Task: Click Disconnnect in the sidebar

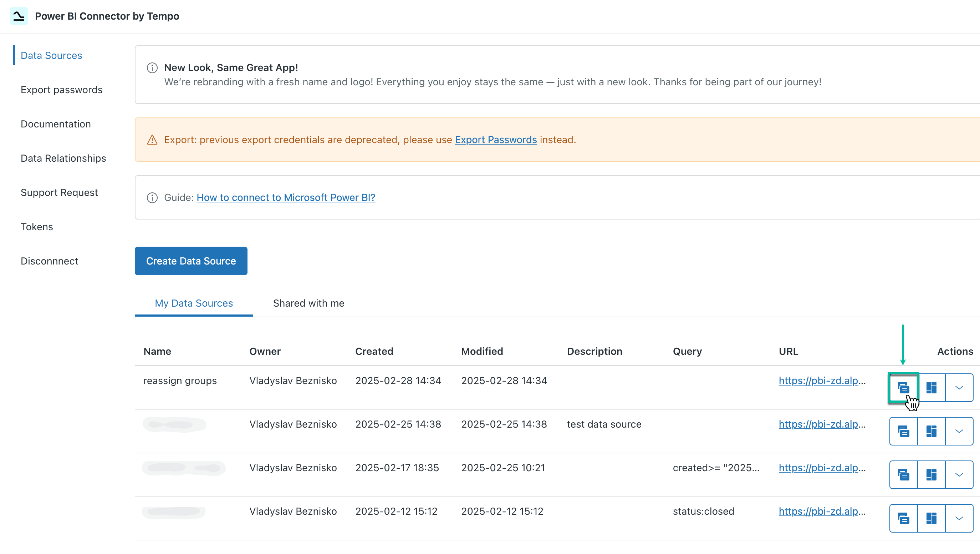Action: 49,261
